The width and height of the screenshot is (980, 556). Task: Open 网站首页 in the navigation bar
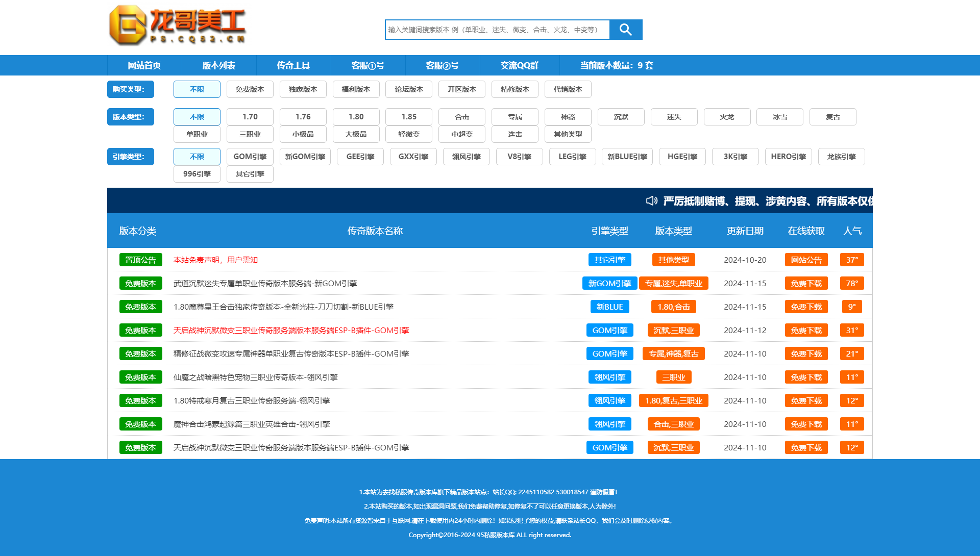click(144, 65)
